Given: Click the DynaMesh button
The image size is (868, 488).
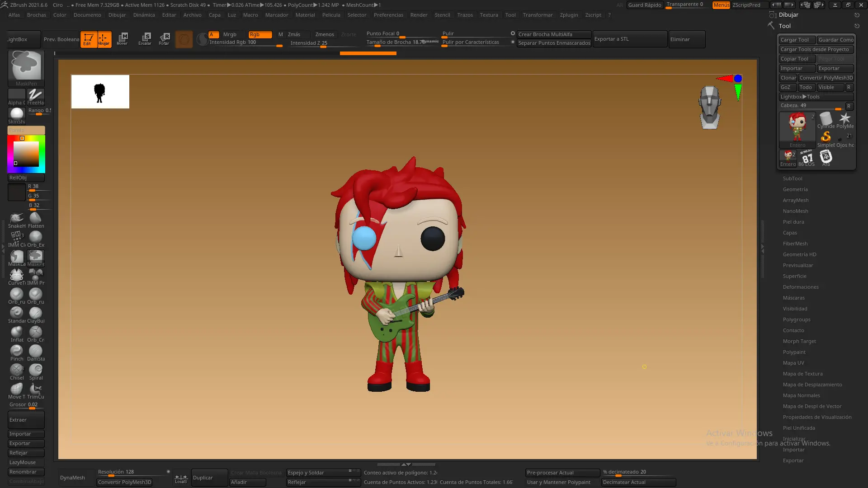Looking at the screenshot, I should [76, 478].
